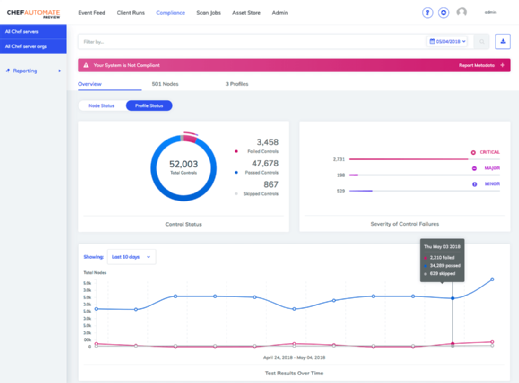Click the minor failures bar
519x383 pixels.
[x=361, y=191]
